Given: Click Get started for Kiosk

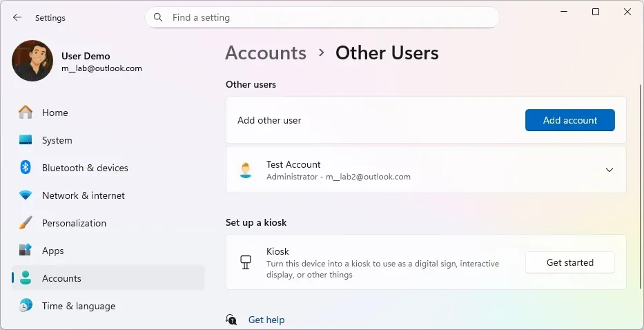Looking at the screenshot, I should click(x=569, y=262).
